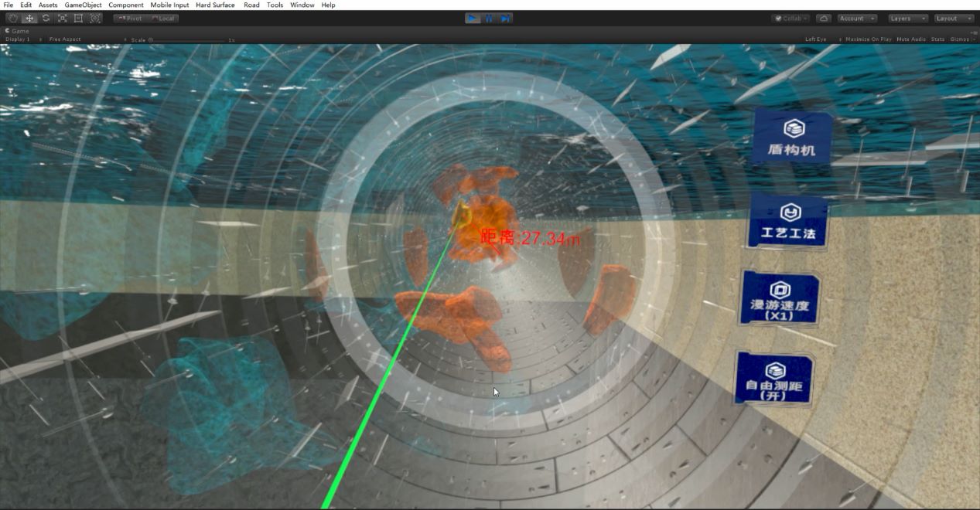Open the Tools menu
This screenshot has height=510, width=980.
pyautogui.click(x=275, y=5)
